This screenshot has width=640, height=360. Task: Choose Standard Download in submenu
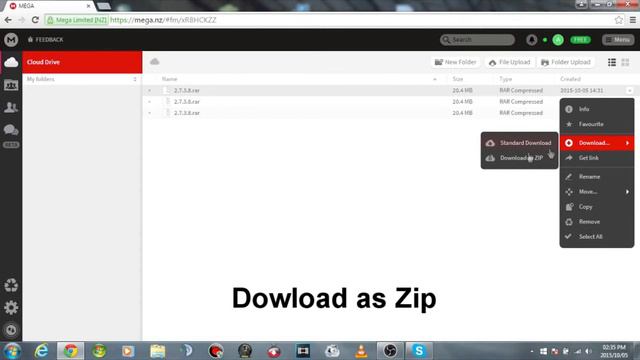(x=519, y=143)
